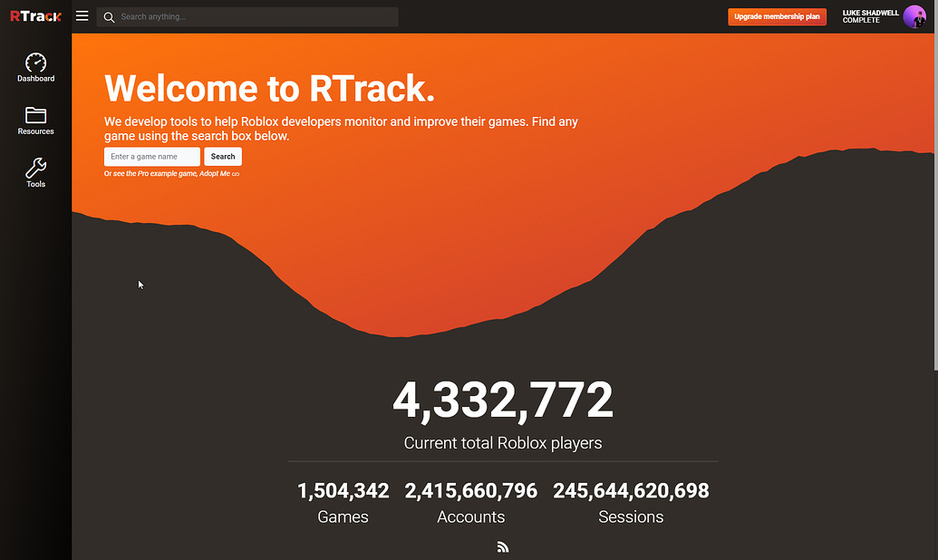Focus the Enter a game name field
This screenshot has height=560, width=938.
[152, 156]
